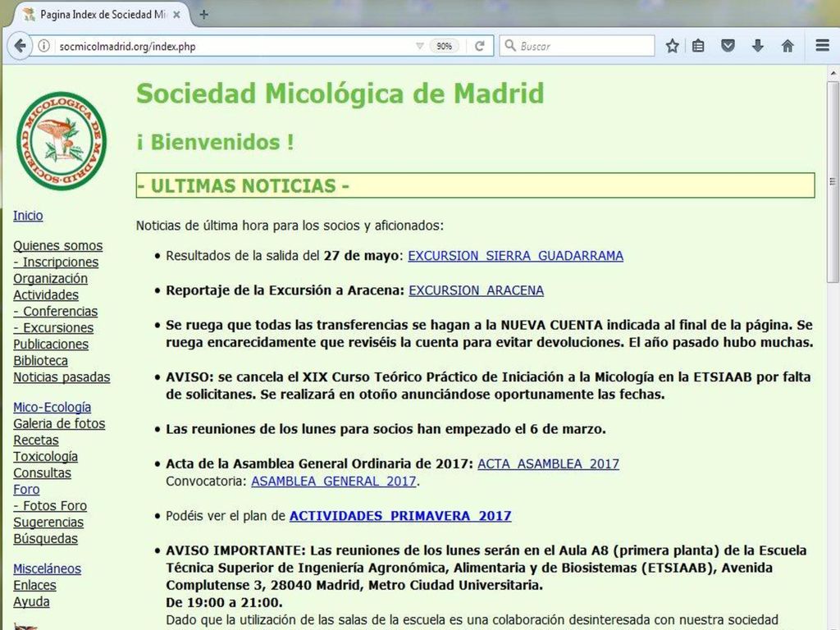Open ASAMBLEA GENERAL 2017 link

coord(334,482)
